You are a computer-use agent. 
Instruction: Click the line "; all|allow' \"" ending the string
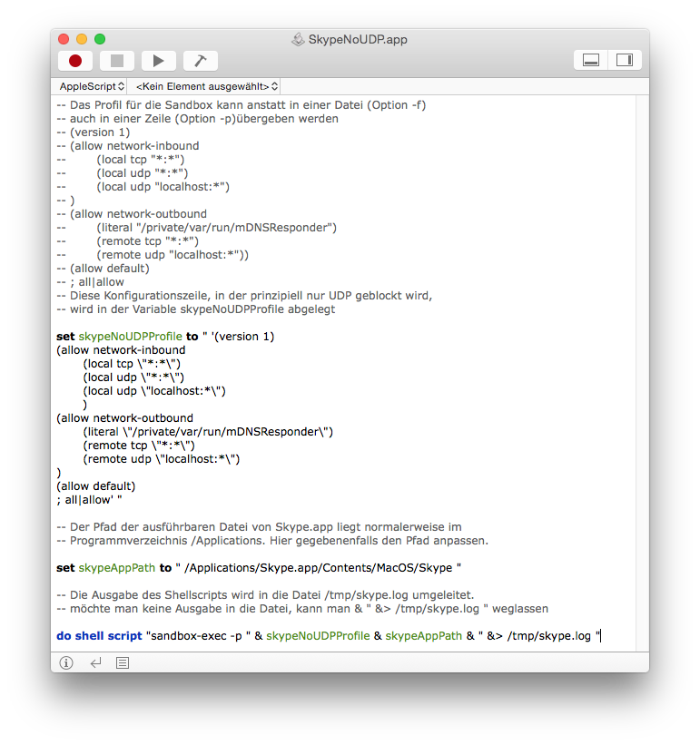click(89, 500)
